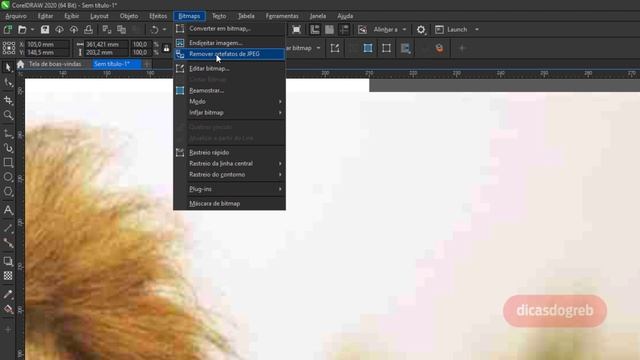This screenshot has height=360, width=640.
Task: Select the Polygon tool
Action: pyautogui.click(x=8, y=192)
